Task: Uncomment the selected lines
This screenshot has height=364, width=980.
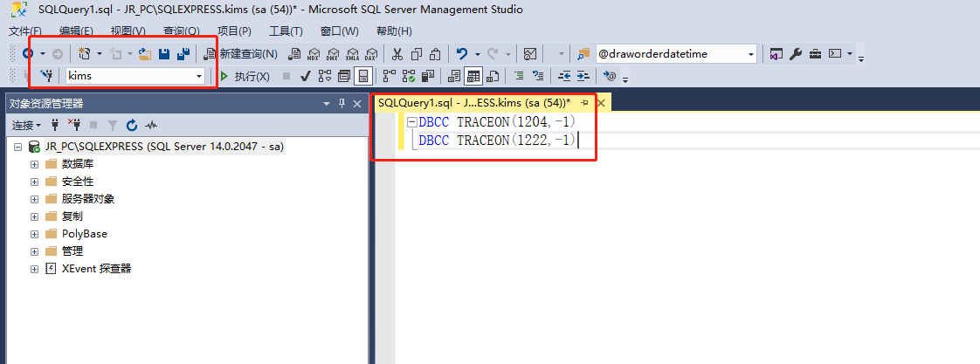Action: [538, 76]
